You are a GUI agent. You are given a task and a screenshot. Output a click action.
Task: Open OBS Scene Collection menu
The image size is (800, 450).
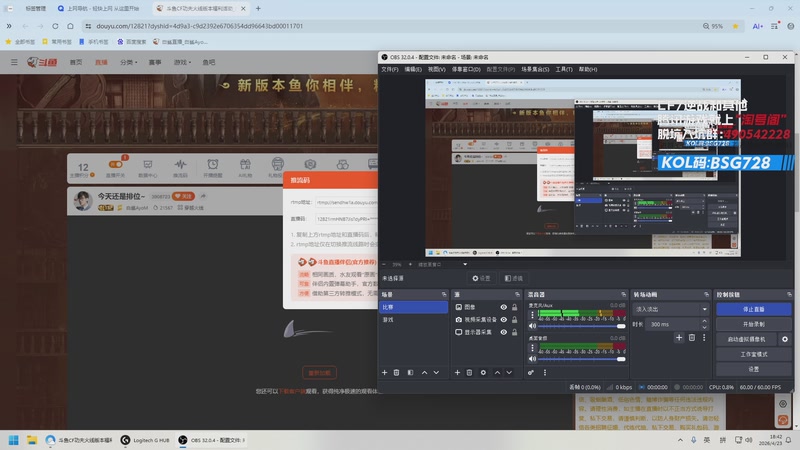[535, 69]
